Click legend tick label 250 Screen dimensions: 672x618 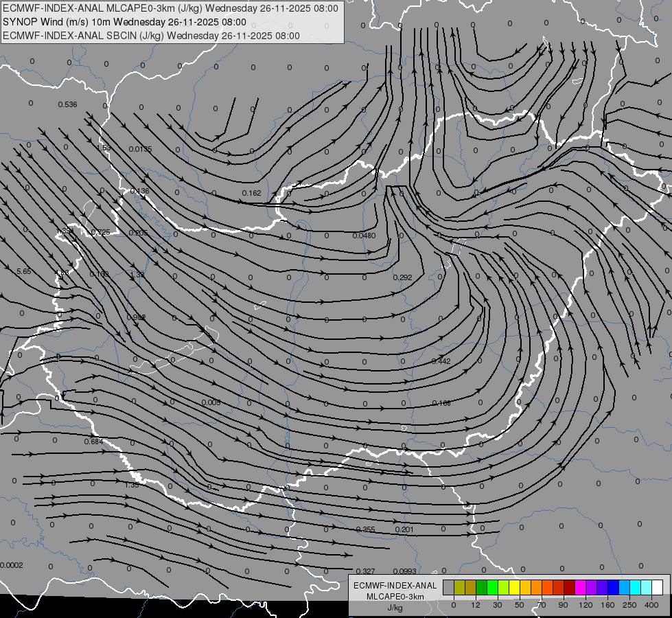(x=629, y=605)
